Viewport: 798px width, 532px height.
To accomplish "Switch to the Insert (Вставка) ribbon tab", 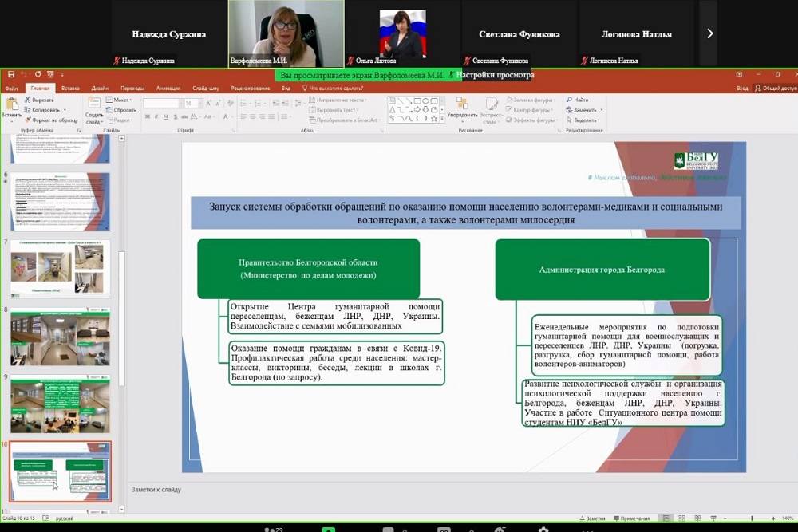I will point(70,88).
